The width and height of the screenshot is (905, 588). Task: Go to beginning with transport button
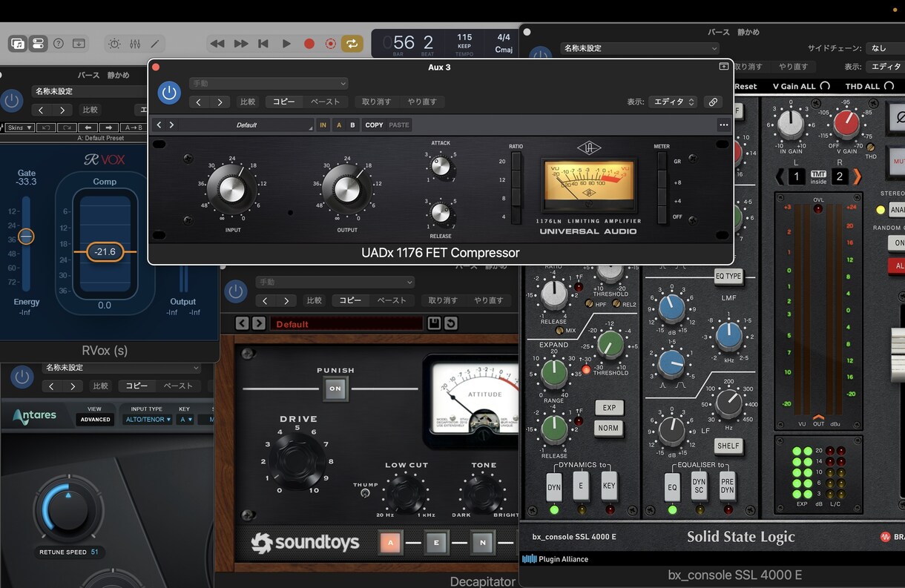pyautogui.click(x=263, y=44)
